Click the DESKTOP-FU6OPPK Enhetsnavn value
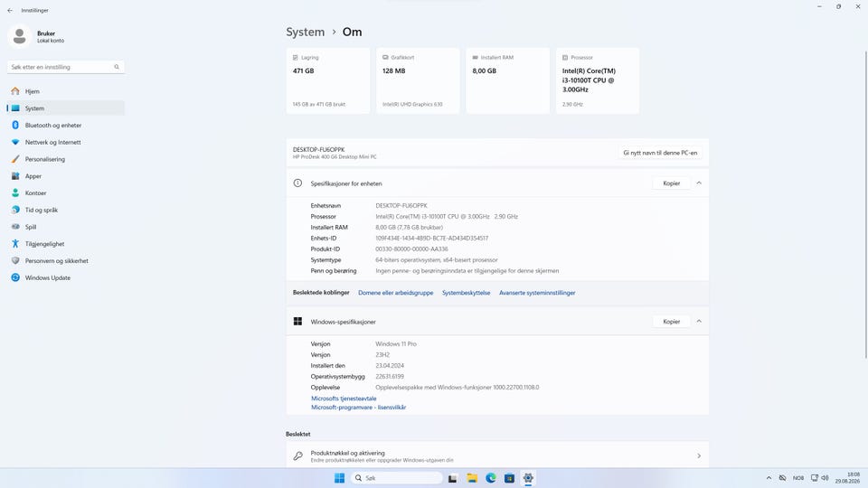The image size is (868, 488). 401,206
